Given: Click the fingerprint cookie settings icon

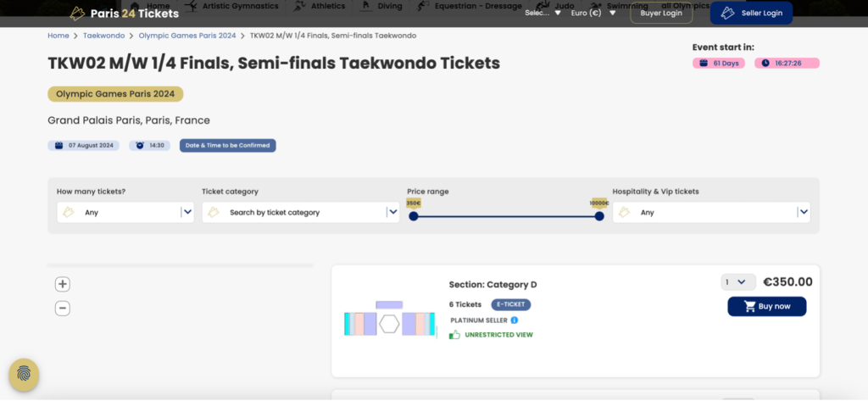Looking at the screenshot, I should (24, 374).
